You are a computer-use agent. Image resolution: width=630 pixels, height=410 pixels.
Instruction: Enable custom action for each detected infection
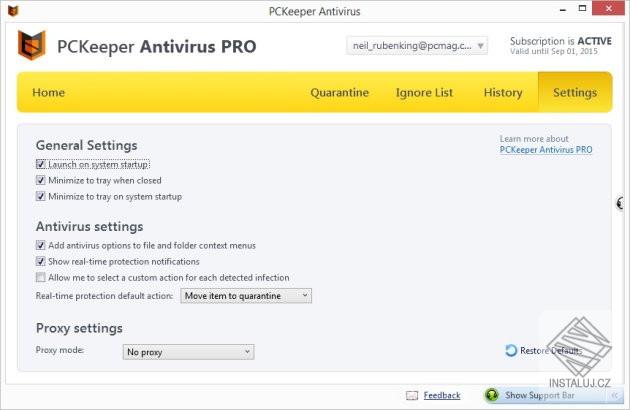pos(41,277)
